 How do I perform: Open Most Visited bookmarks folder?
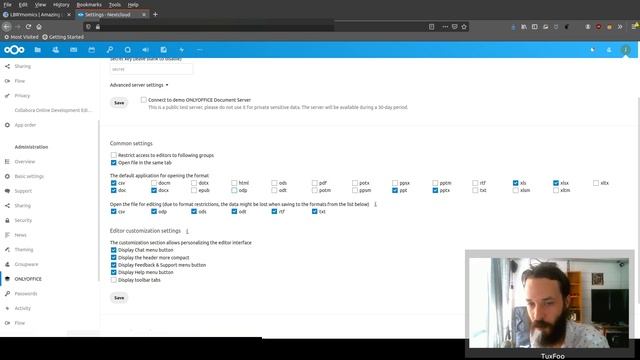(x=21, y=37)
